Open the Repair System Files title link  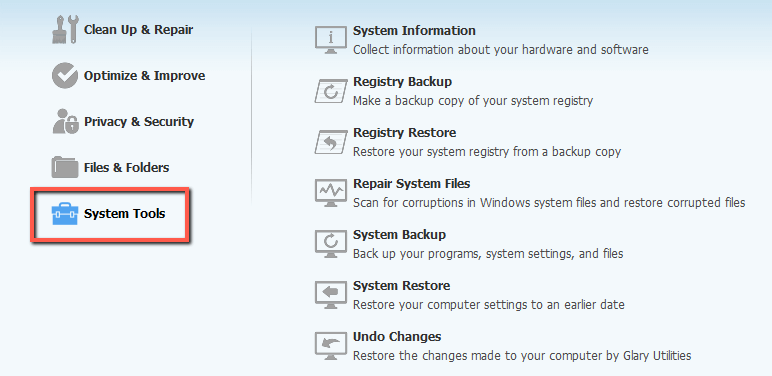tap(412, 184)
